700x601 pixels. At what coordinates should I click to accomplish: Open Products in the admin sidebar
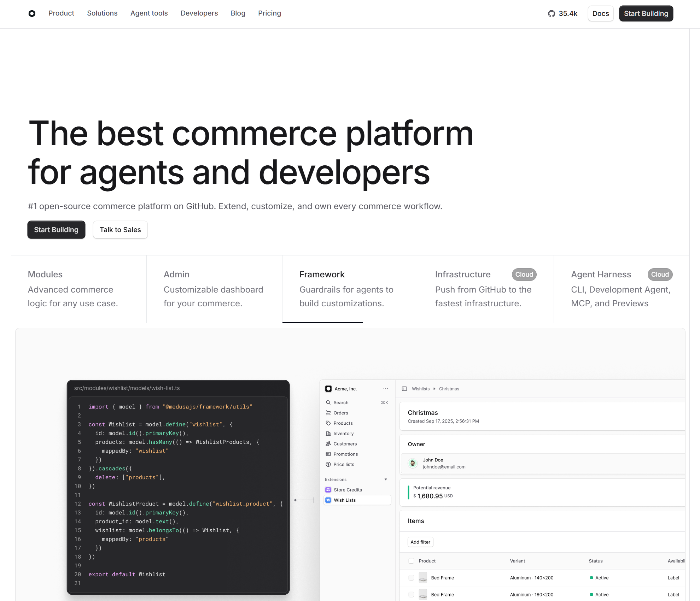(x=357, y=423)
